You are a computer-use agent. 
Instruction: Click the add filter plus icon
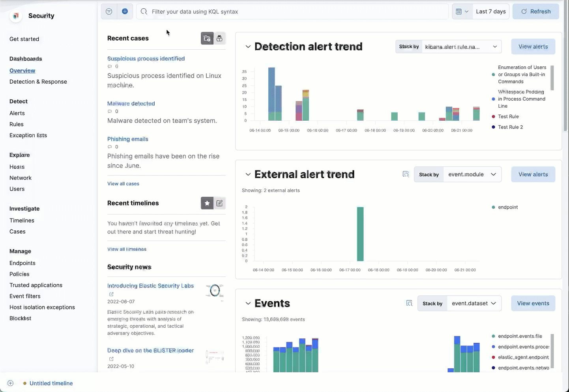(125, 11)
